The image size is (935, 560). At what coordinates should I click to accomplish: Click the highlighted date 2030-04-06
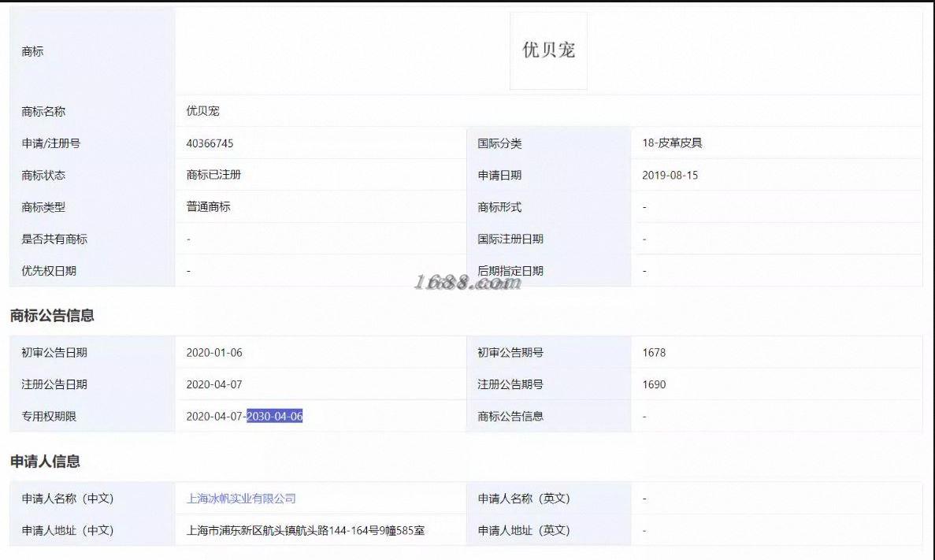(x=275, y=417)
